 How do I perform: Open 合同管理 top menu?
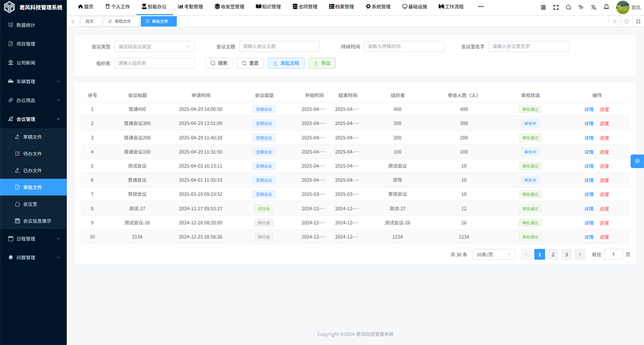tap(305, 6)
